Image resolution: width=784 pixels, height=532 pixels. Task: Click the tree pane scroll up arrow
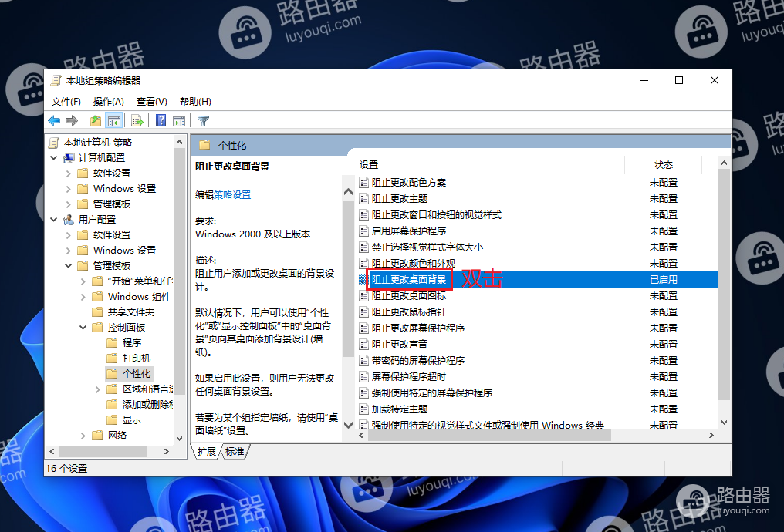click(x=180, y=143)
